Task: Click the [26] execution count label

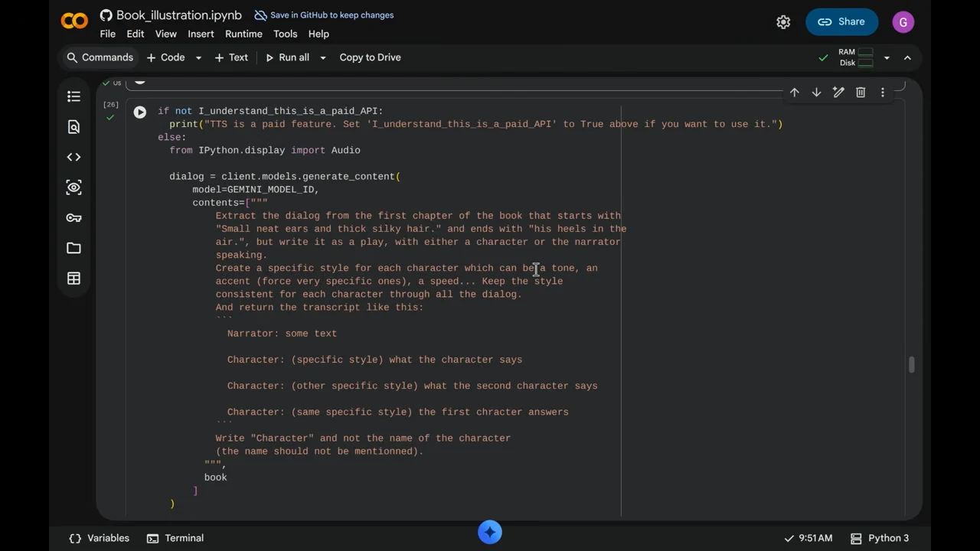Action: 111,105
